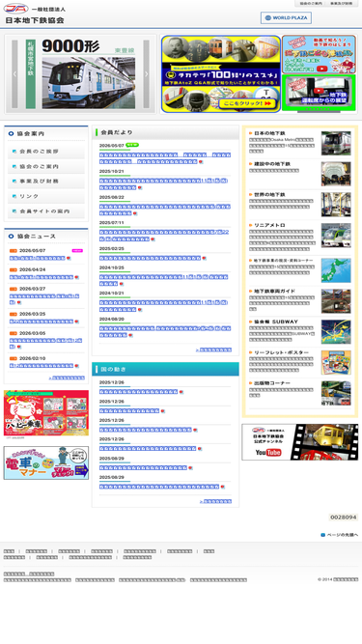Click PDF icon beside 2026/04/24 news link
Image resolution: width=362 pixels, height=644 pixels.
(77, 278)
